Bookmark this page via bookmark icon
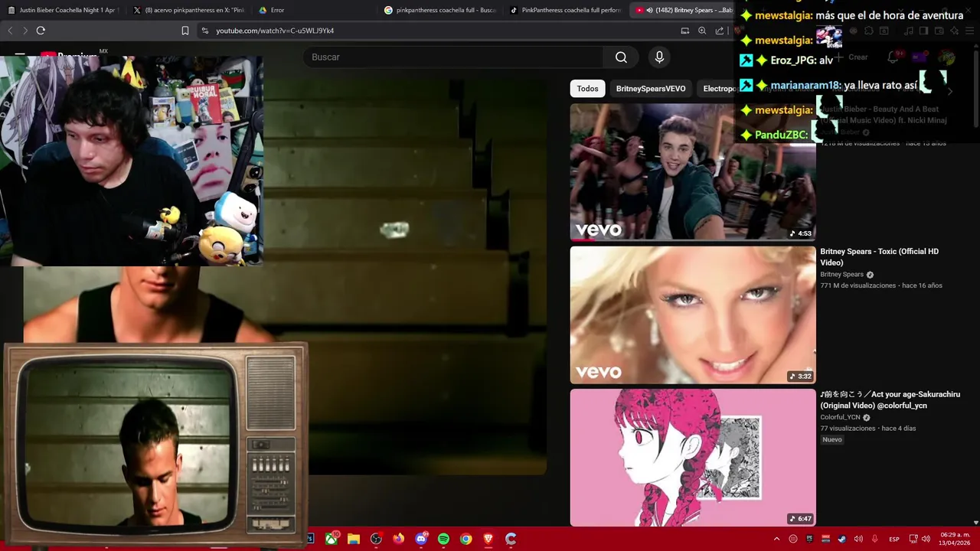This screenshot has height=551, width=980. pyautogui.click(x=185, y=31)
